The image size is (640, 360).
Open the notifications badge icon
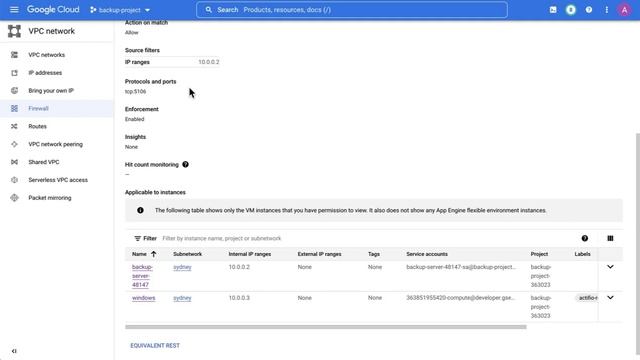pyautogui.click(x=571, y=10)
